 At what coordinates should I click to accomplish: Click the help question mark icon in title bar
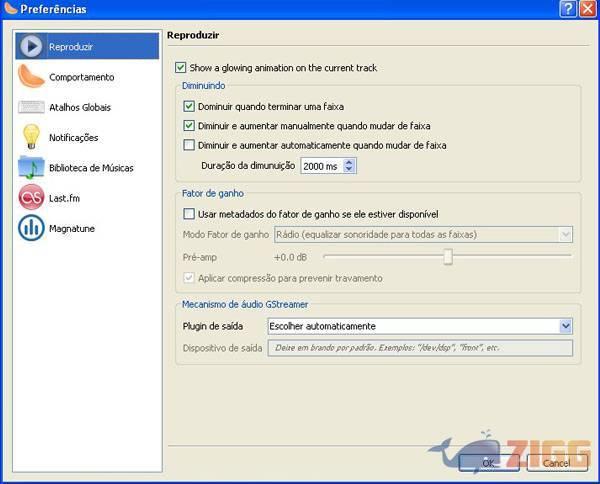tap(567, 9)
